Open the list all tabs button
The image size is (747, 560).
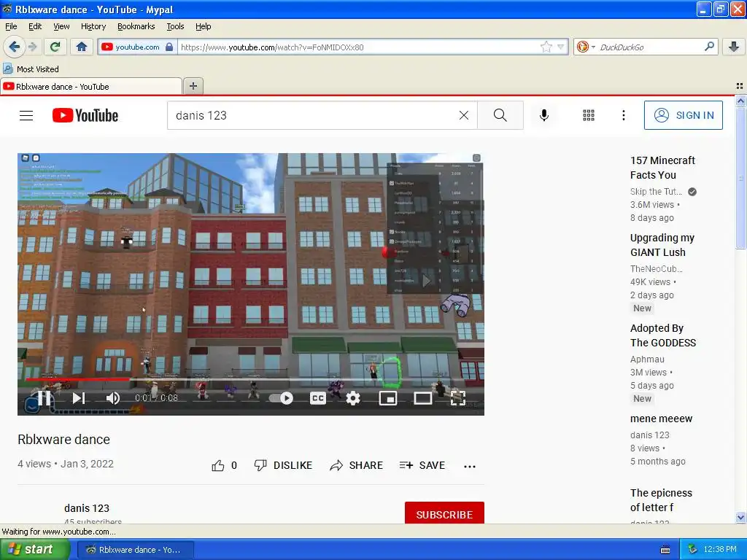pos(740,86)
